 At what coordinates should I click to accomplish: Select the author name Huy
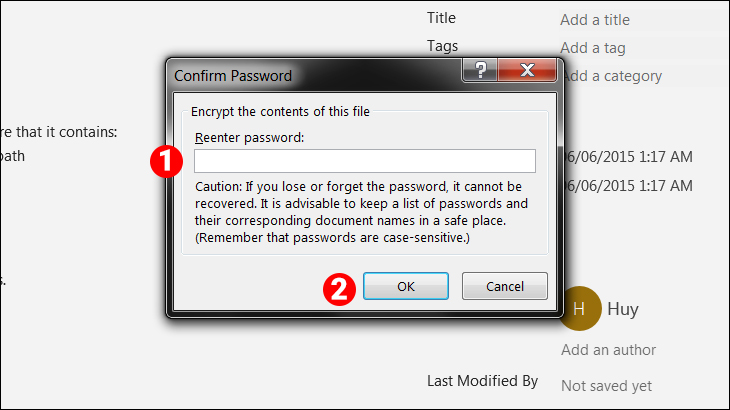point(622,309)
